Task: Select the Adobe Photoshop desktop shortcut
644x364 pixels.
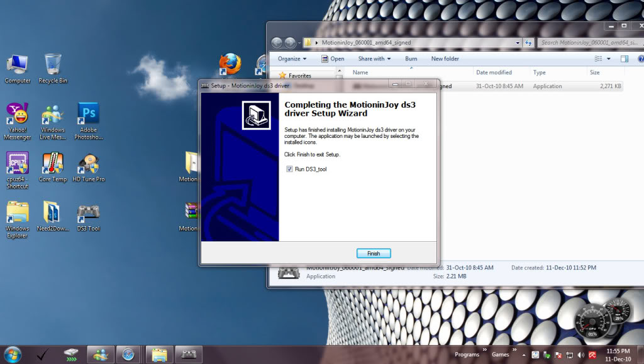Action: [88, 122]
